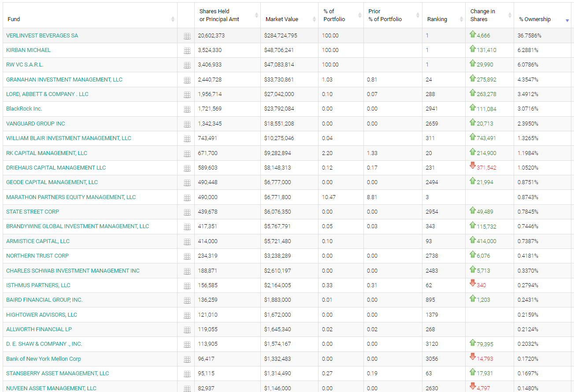Screen dimensions: 574x392
Task: Open VERLINVEST BEVERAGES SA fund link
Action: (42, 35)
